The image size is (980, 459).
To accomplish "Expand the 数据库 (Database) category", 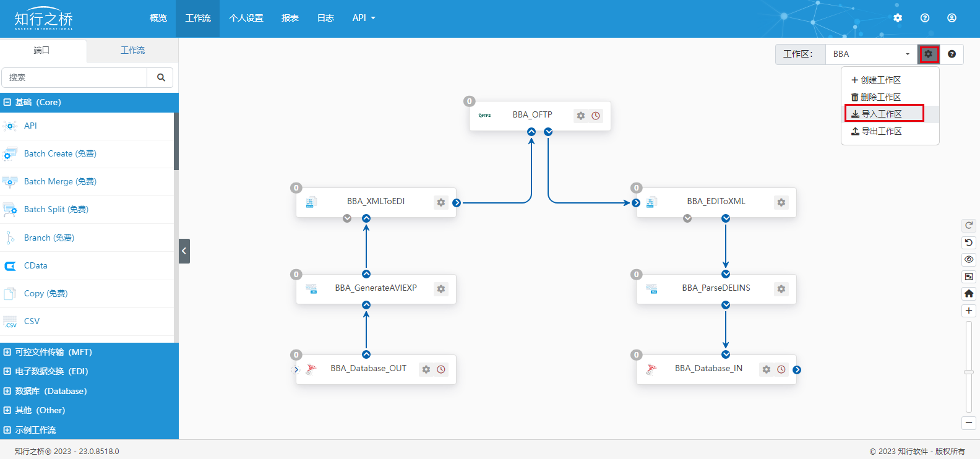I will coord(7,391).
